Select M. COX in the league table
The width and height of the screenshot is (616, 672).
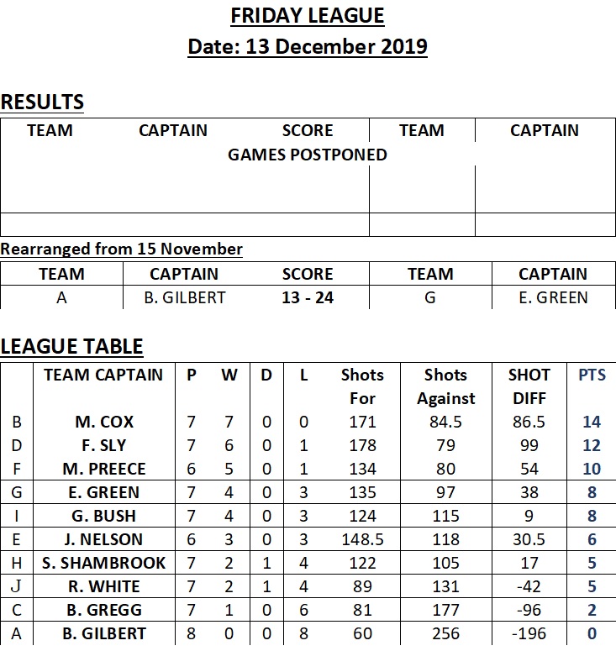click(x=104, y=423)
